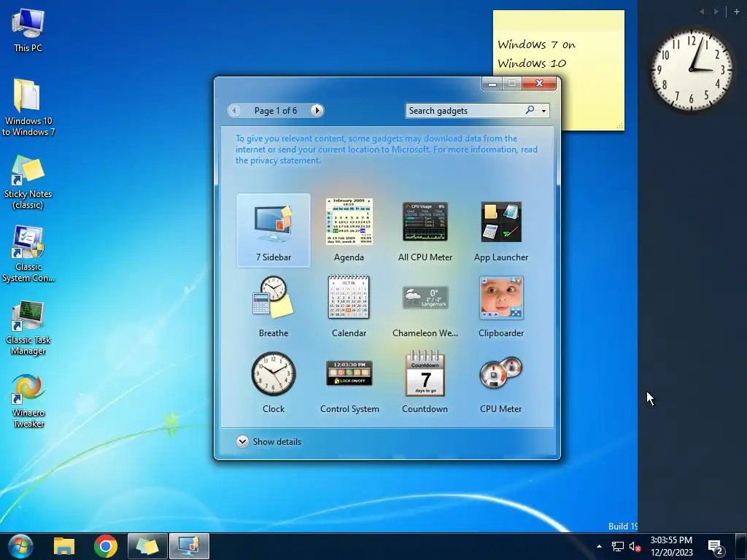747x560 pixels.
Task: Switch to Sticky Notes taskbar button
Action: coord(147,546)
